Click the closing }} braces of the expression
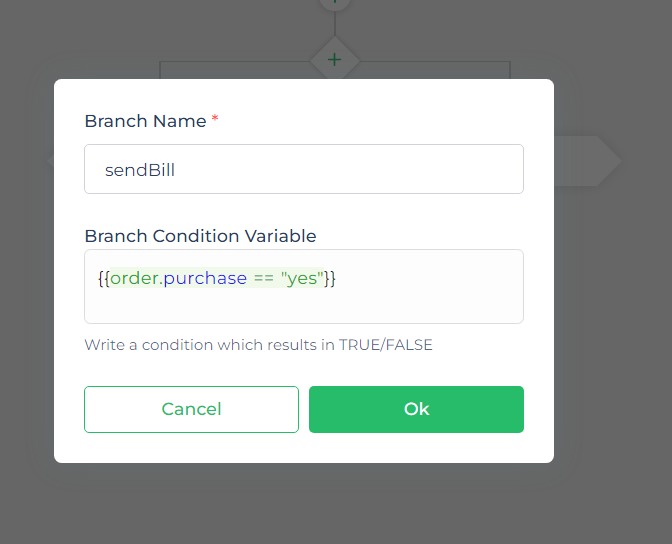The image size is (672, 544). (x=330, y=279)
